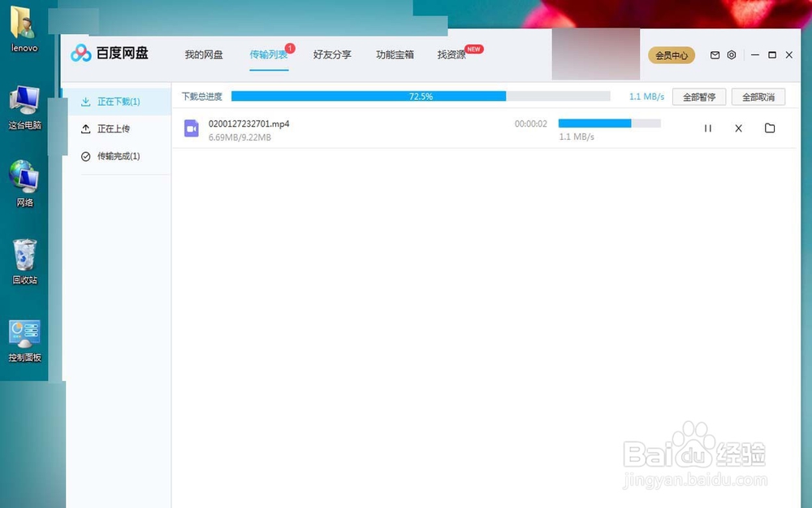The height and width of the screenshot is (508, 812).
Task: Click the progress bar of 0200127232701.mp4
Action: coord(610,124)
